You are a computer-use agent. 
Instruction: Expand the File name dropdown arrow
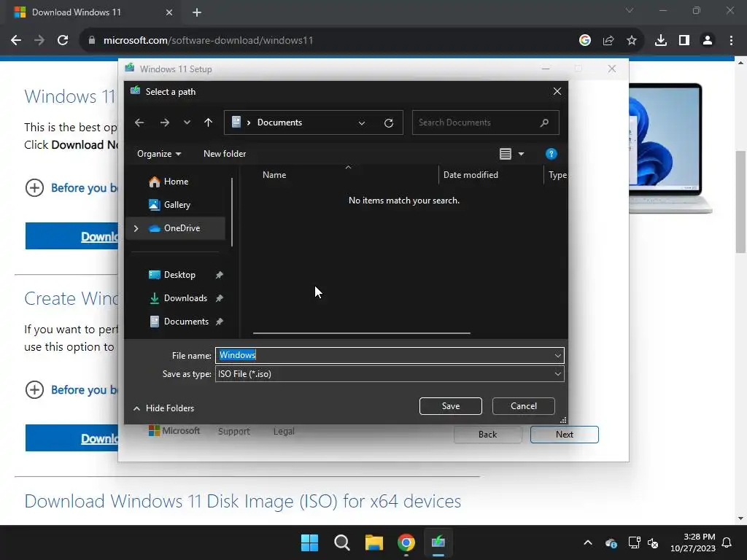(x=558, y=355)
